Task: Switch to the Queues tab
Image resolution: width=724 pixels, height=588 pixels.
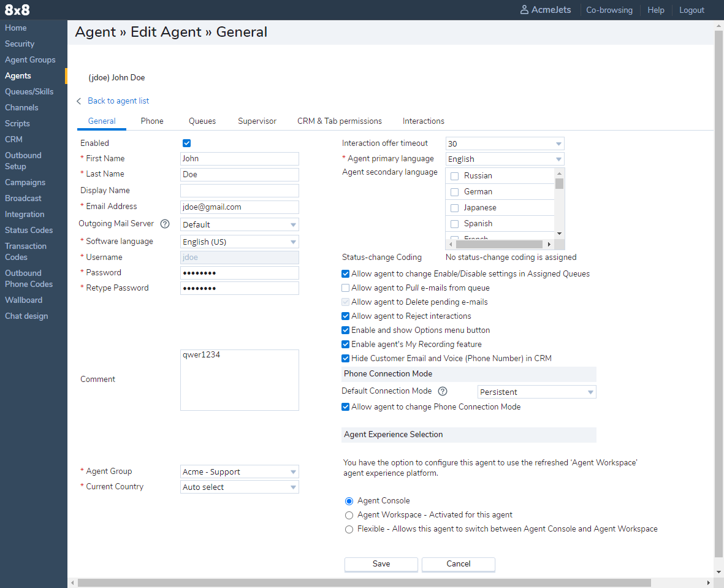Action: pyautogui.click(x=202, y=121)
